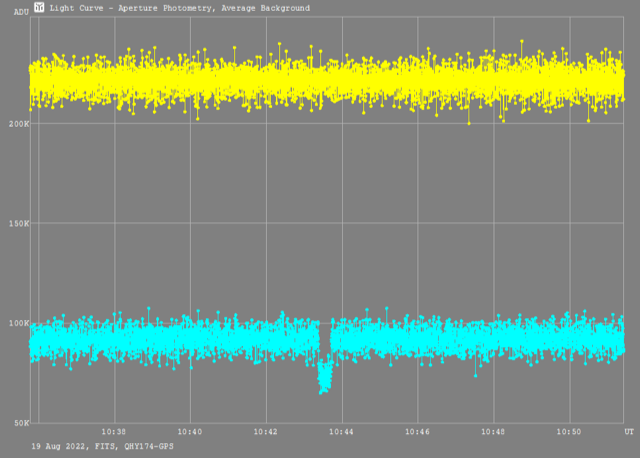Click the 50K axis value
Screen dimensions: 640x458
point(21,423)
